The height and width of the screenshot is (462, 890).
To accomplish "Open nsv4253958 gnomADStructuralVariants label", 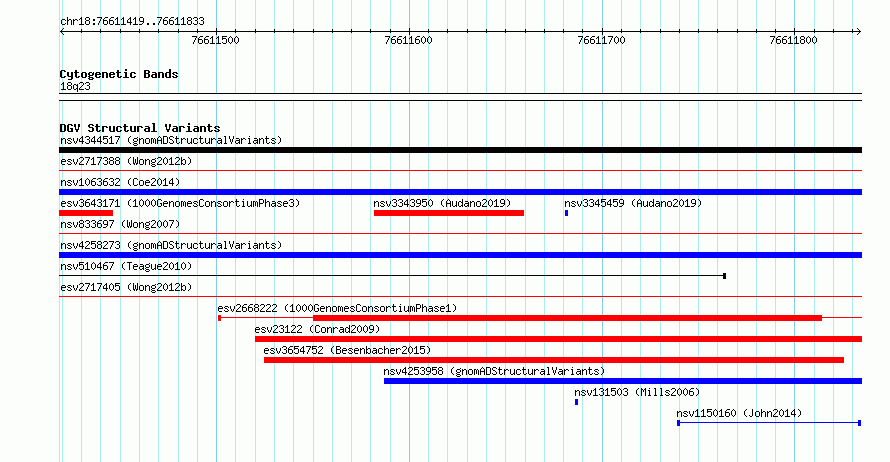I will coord(494,371).
